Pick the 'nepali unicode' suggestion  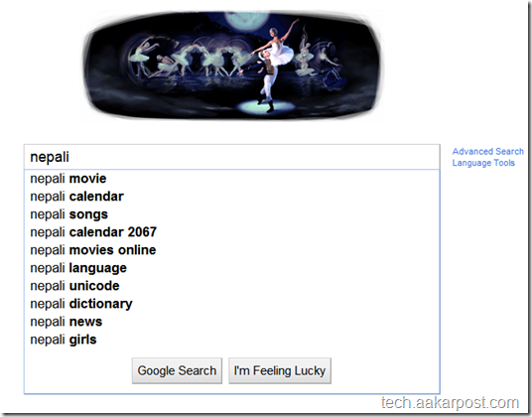[x=231, y=286]
